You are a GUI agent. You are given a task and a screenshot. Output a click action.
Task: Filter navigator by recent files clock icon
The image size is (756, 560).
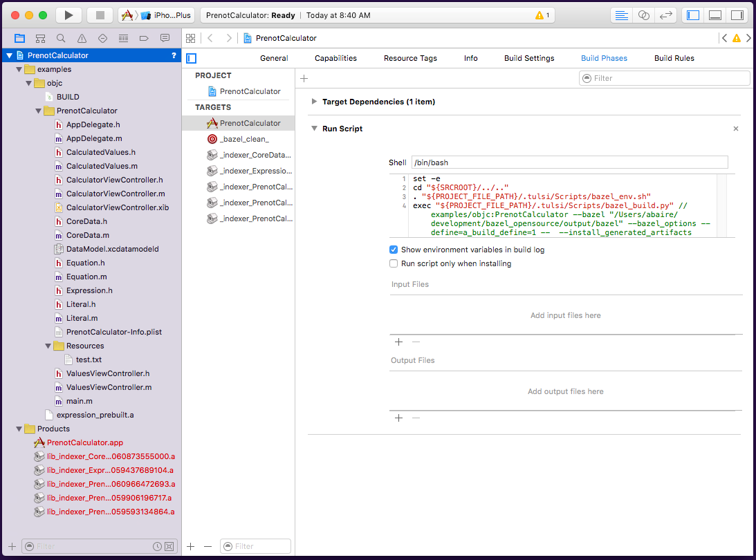pos(157,546)
